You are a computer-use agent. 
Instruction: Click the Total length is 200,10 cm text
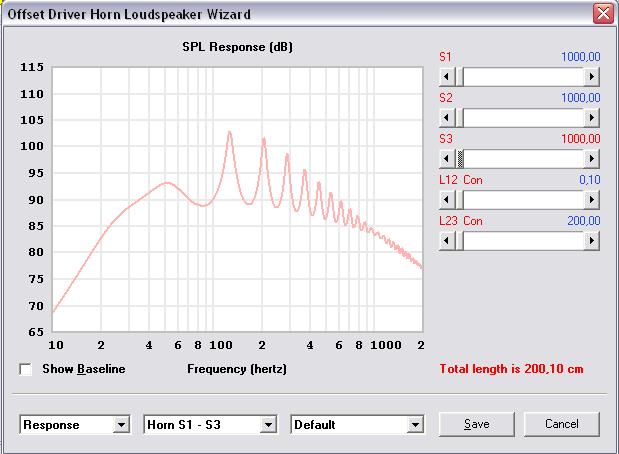[511, 369]
